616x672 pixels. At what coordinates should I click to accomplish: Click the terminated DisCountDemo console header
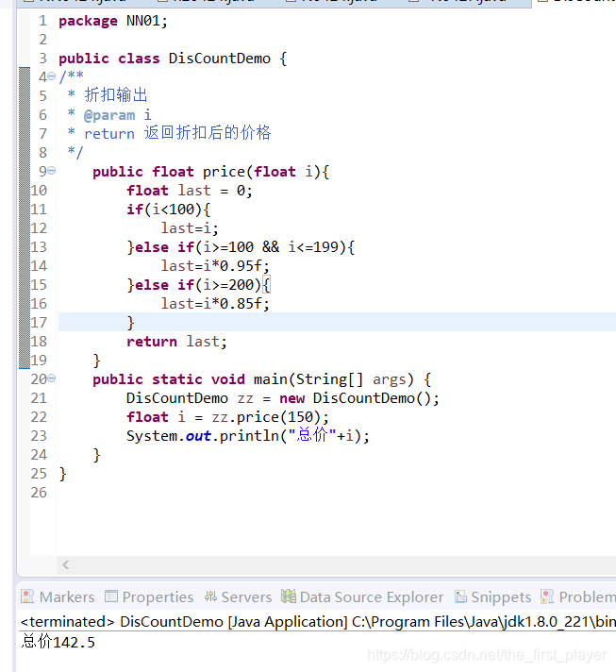pyautogui.click(x=318, y=621)
